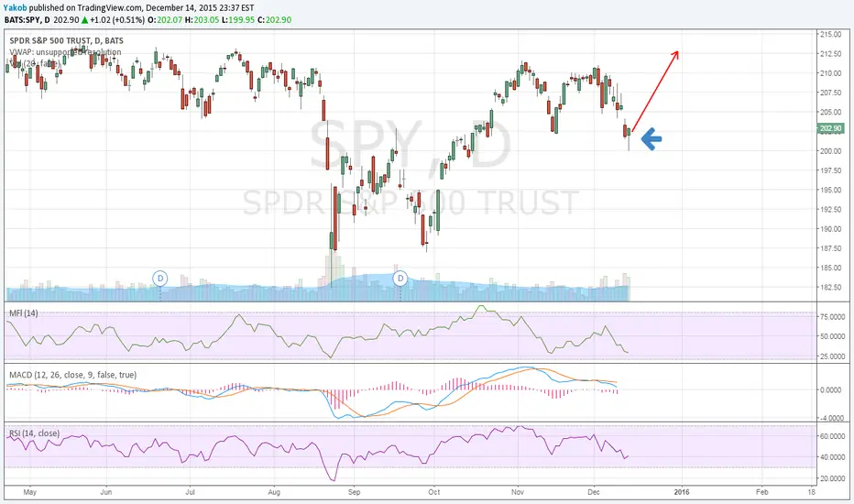Click the dividend D marker near September
The image size is (854, 504).
pos(400,279)
